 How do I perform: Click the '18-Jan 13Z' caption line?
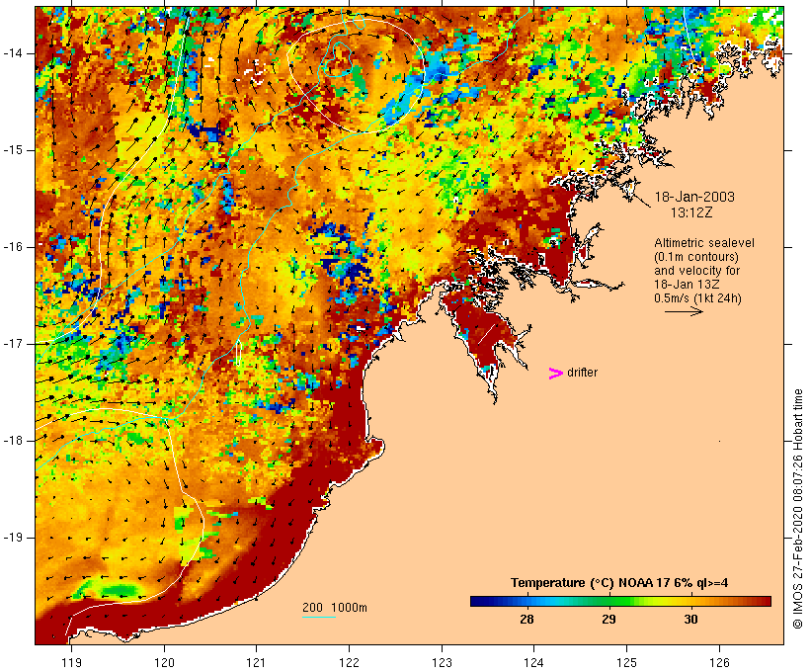687,285
